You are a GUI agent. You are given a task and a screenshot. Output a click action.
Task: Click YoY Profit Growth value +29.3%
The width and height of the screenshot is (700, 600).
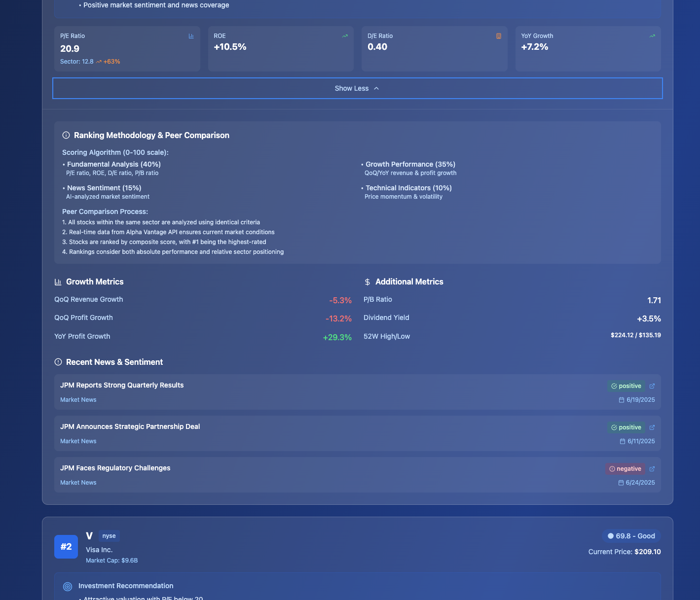click(337, 337)
